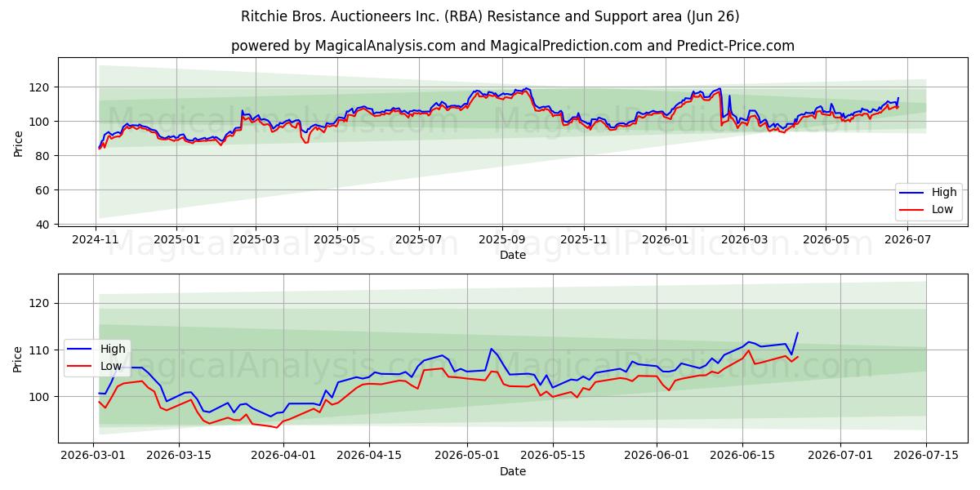
Task: Click the 'powered by MagicalAnalysis.com' subtitle line
Action: [513, 46]
